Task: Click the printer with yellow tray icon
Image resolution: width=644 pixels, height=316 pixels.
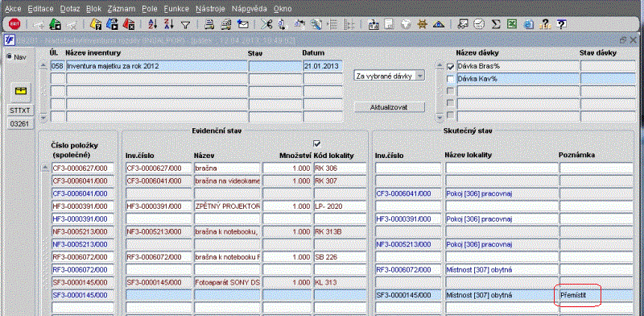Action: 226,24
